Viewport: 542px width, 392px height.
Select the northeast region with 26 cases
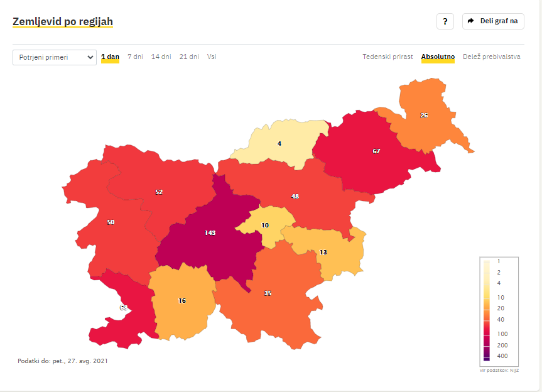(424, 116)
